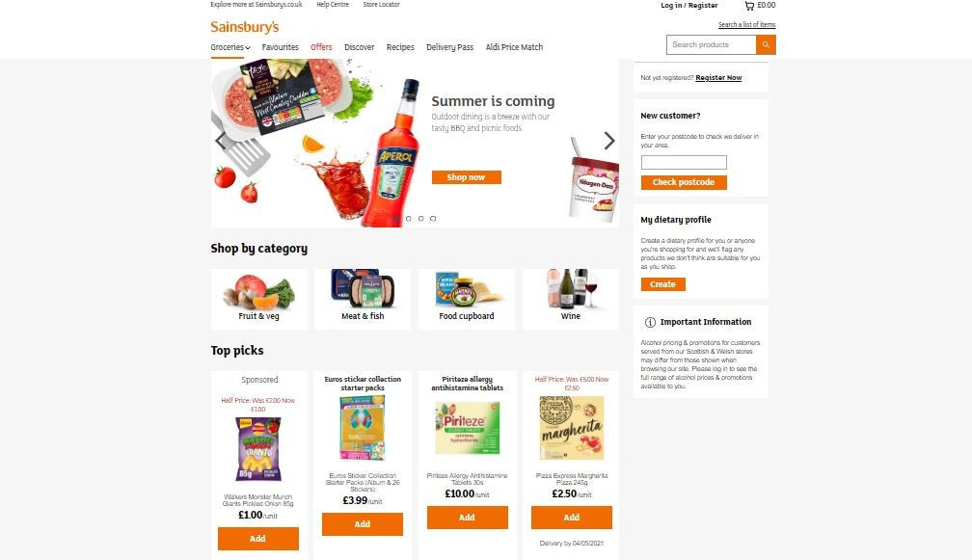Click the Shop now banner button
Image resolution: width=972 pixels, height=560 pixels.
coord(466,177)
